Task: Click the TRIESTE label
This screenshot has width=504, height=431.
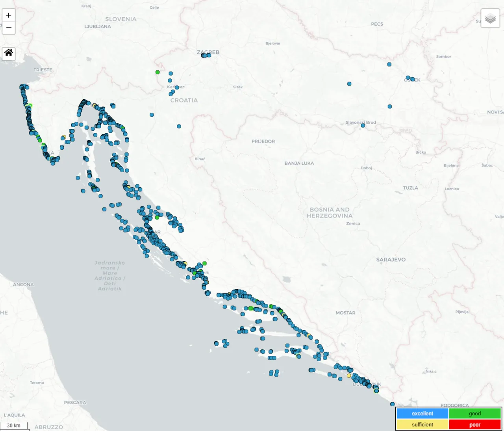Action: (43, 70)
